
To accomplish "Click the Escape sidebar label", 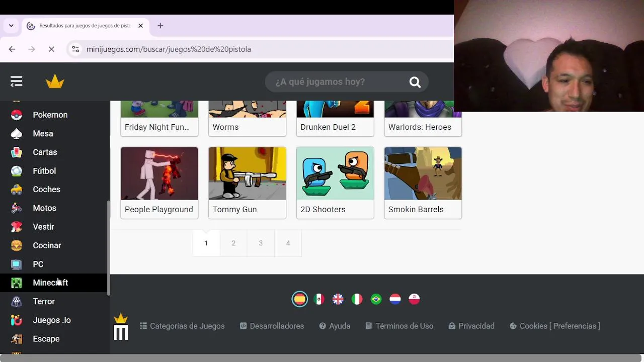I will point(46,339).
